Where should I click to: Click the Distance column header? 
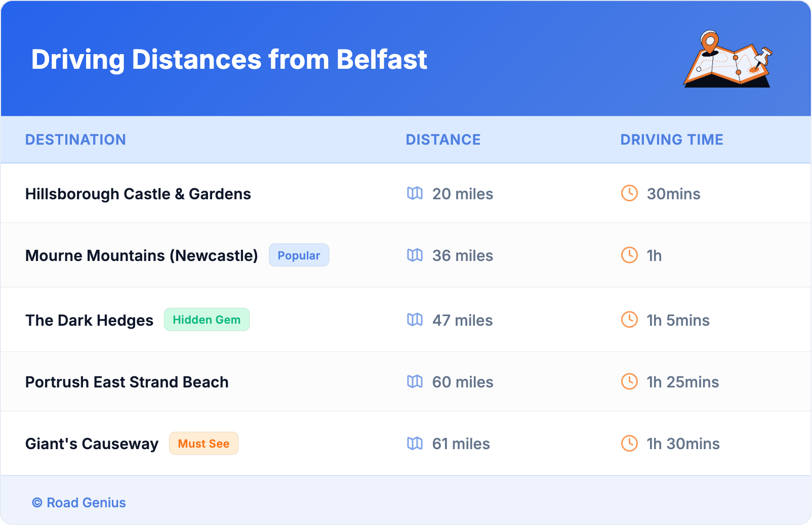tap(443, 140)
